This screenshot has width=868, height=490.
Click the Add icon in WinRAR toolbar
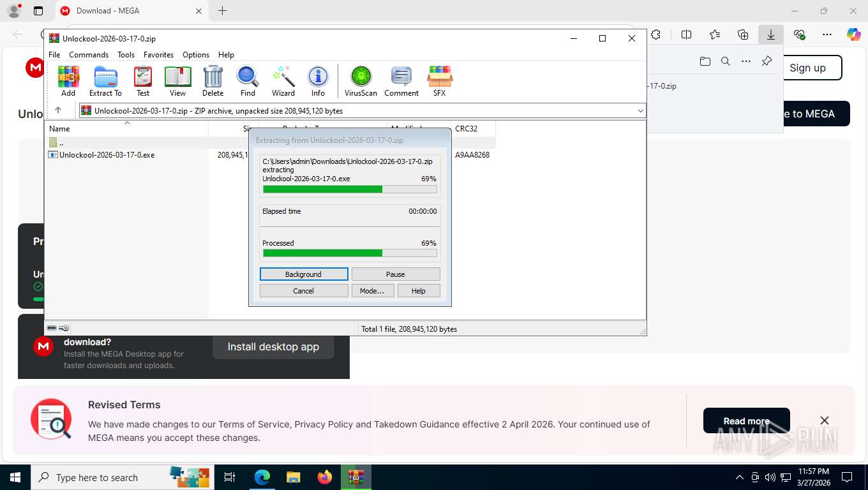click(x=68, y=81)
